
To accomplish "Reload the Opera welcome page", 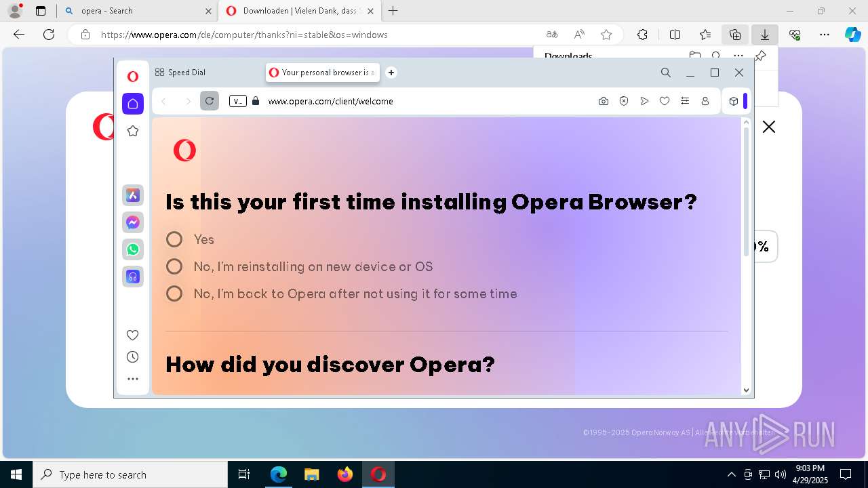I will click(x=210, y=101).
